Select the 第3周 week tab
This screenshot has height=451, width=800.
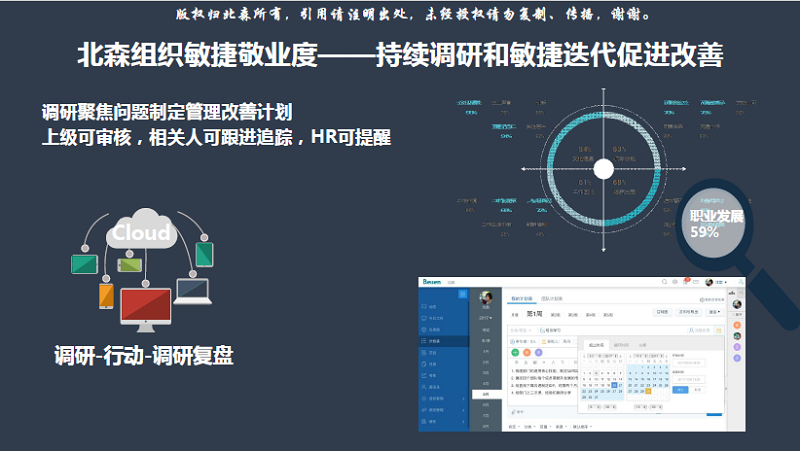[x=572, y=315]
